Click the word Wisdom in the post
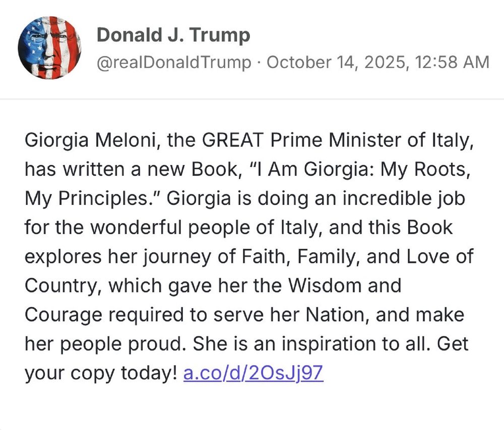 (325, 285)
